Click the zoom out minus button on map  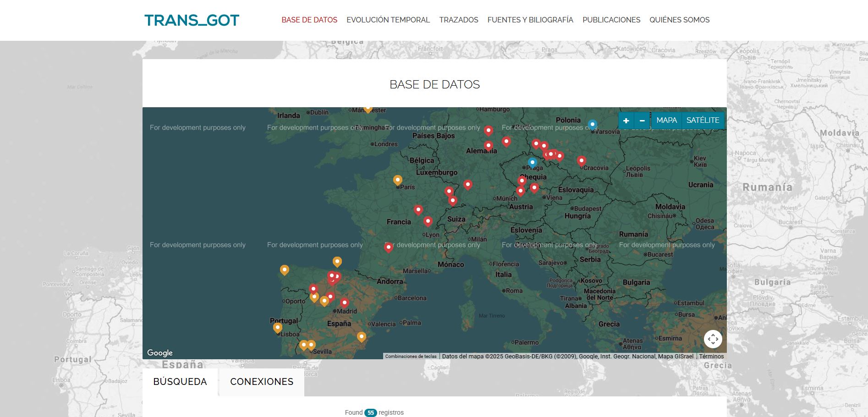click(642, 121)
